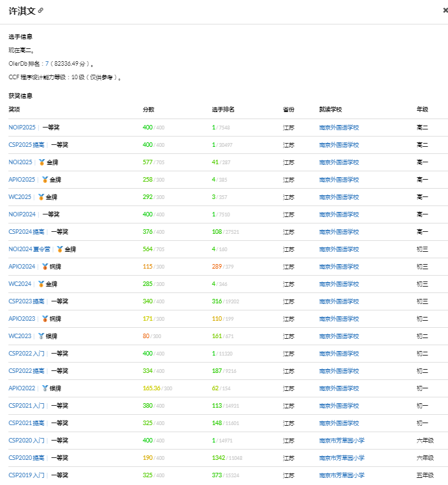
Task: Click the bronze medal icon for APIO2024
Action: click(x=45, y=267)
